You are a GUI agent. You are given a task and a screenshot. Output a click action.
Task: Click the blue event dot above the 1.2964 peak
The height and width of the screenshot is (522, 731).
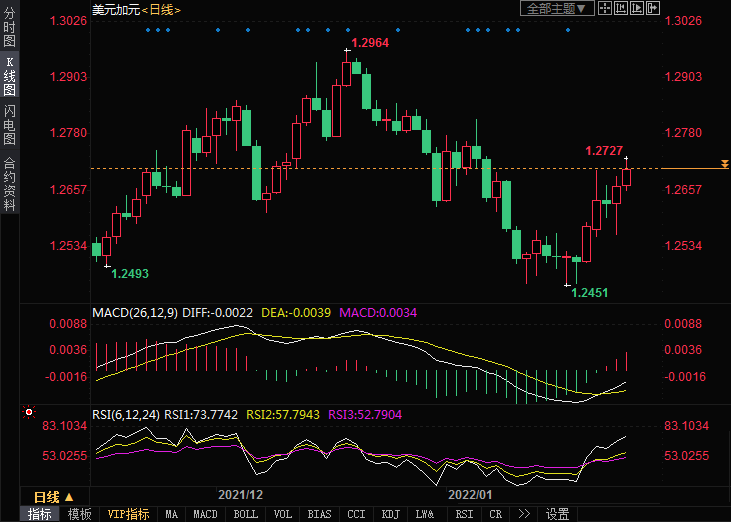[x=348, y=29]
